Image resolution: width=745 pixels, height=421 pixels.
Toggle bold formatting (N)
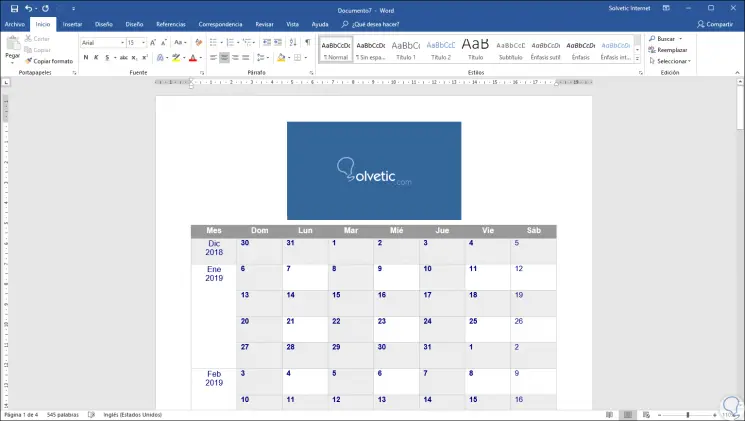[86, 57]
